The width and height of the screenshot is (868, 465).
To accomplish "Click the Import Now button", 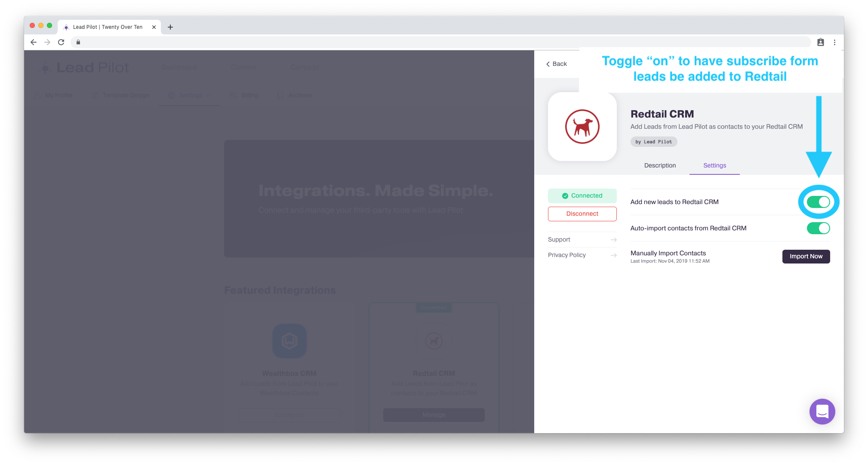I will point(806,257).
